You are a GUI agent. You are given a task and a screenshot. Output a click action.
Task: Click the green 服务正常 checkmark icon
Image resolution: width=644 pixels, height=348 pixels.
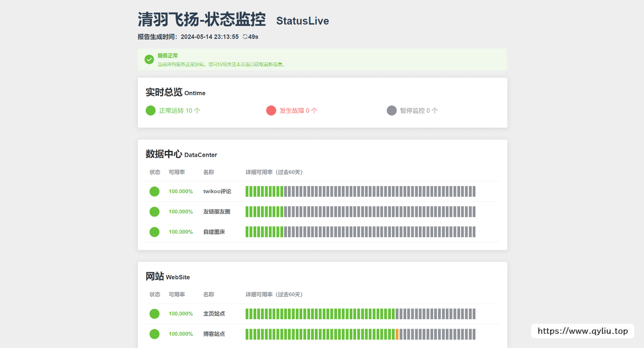pos(149,59)
